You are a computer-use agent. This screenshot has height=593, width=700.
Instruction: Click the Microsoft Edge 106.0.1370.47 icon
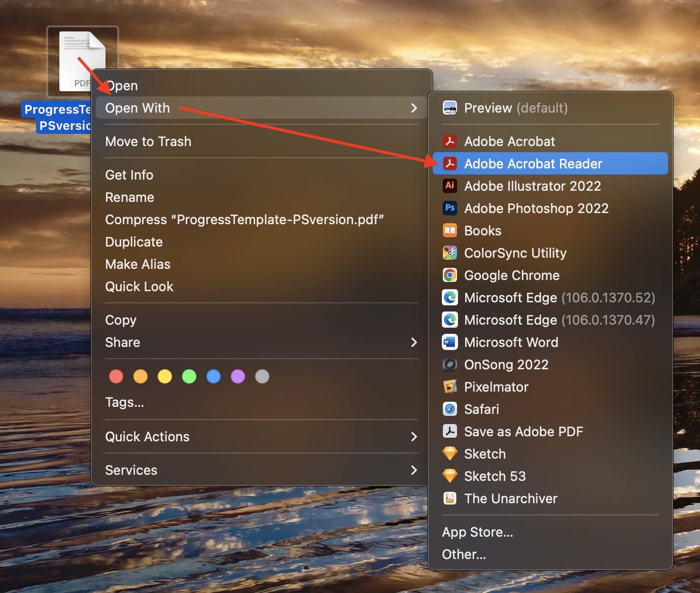(x=449, y=320)
